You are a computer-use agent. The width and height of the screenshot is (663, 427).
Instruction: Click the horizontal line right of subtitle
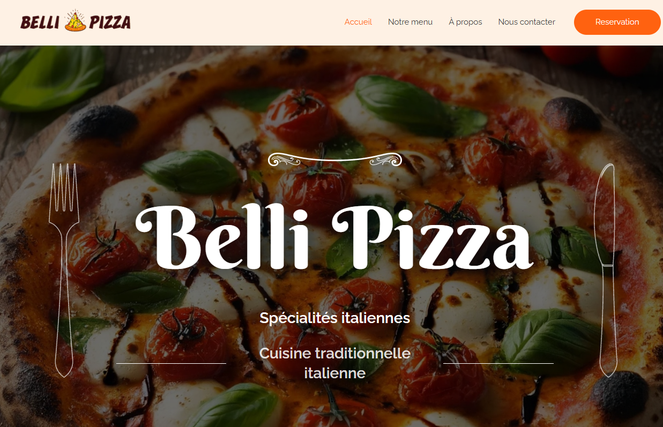coord(498,363)
